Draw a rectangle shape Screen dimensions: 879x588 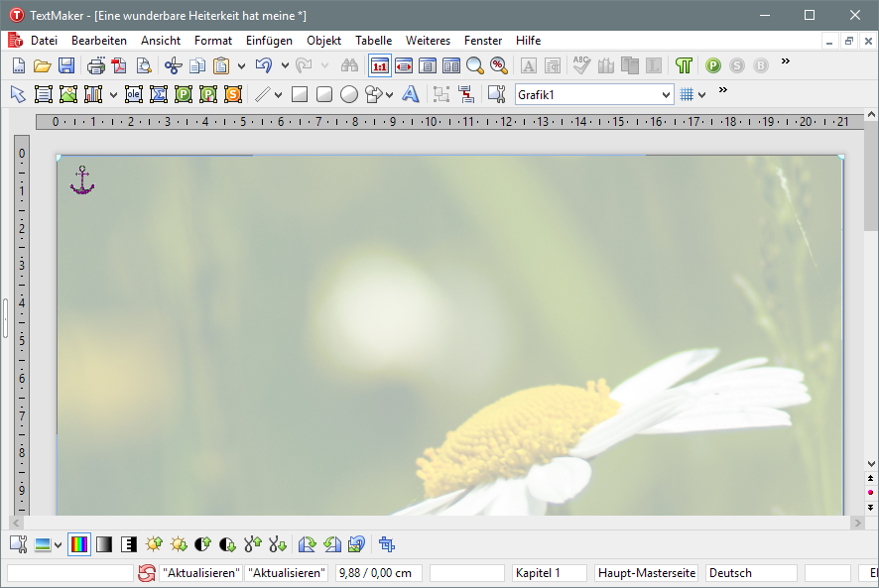[x=300, y=94]
